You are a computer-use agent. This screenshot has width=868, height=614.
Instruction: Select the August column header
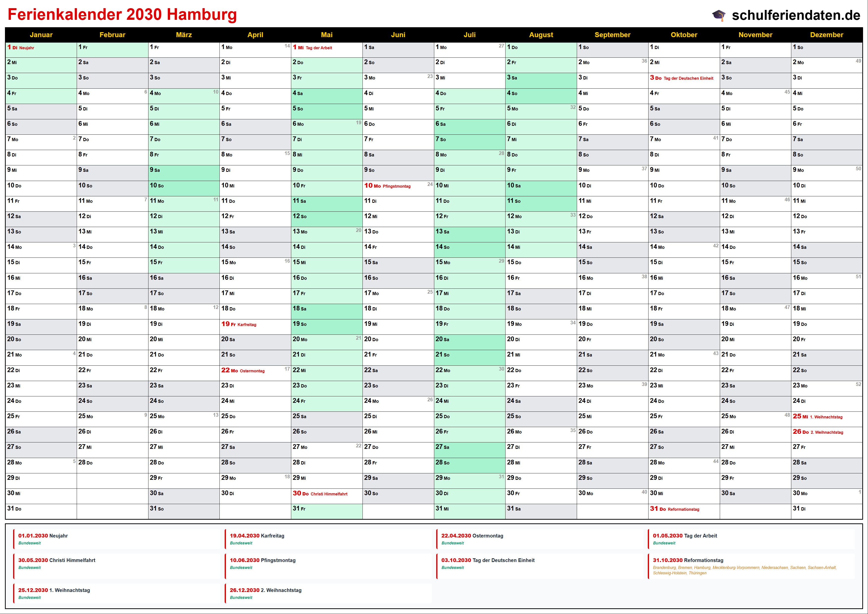[x=541, y=35]
